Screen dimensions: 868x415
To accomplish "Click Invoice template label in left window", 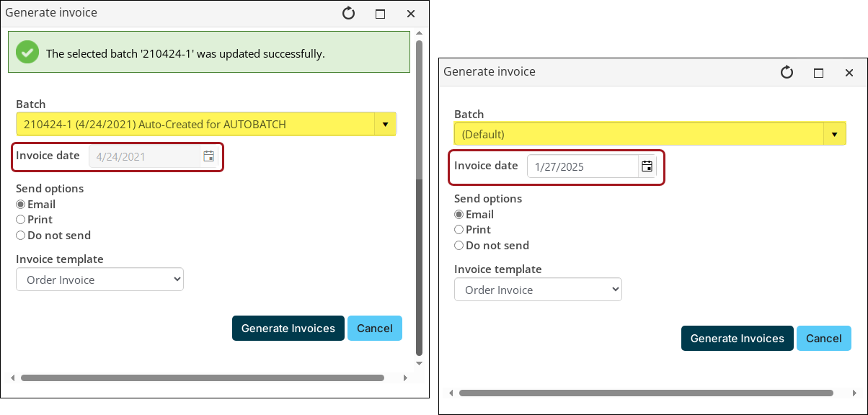I will click(x=60, y=259).
